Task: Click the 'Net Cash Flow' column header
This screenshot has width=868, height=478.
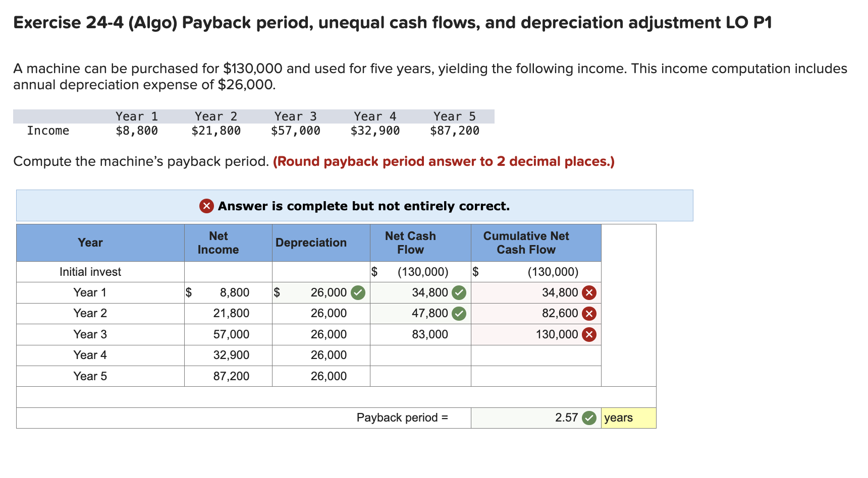Action: tap(420, 243)
